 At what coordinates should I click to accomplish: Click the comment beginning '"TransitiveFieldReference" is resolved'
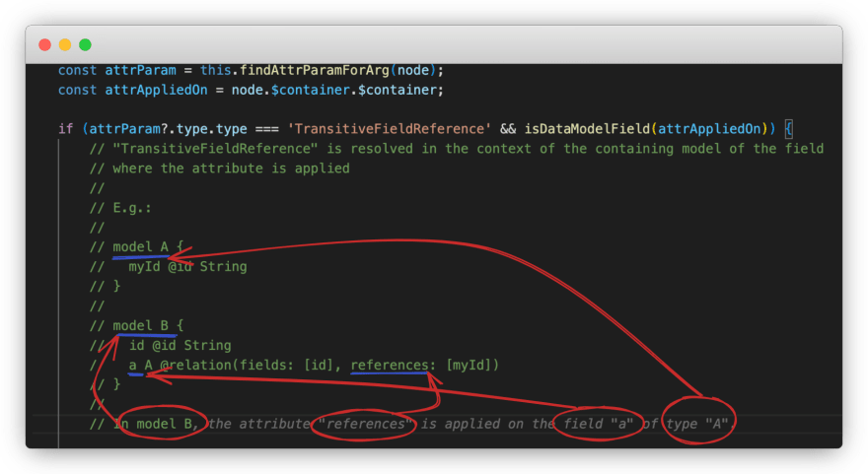click(456, 148)
